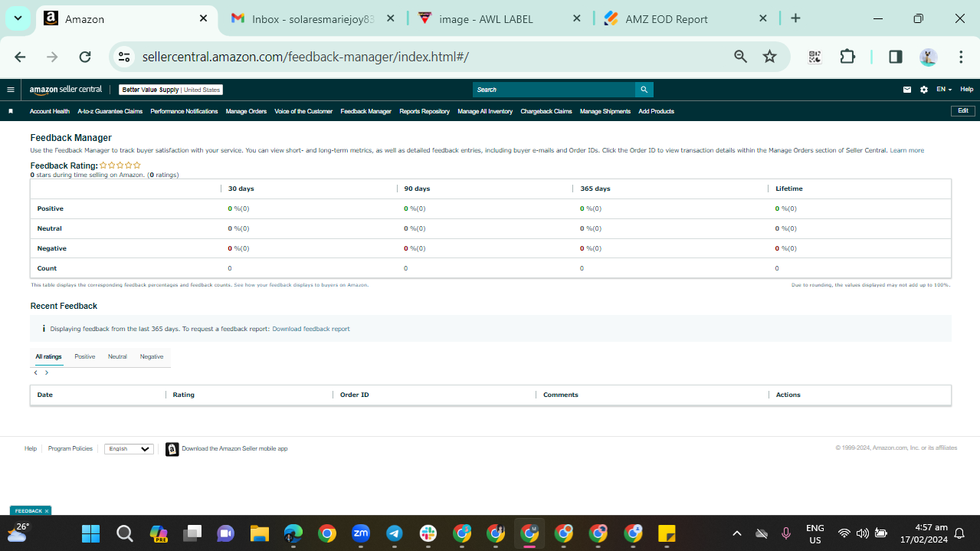The height and width of the screenshot is (551, 980).
Task: Open the Chrome tab search dropdown arrow
Action: (18, 18)
